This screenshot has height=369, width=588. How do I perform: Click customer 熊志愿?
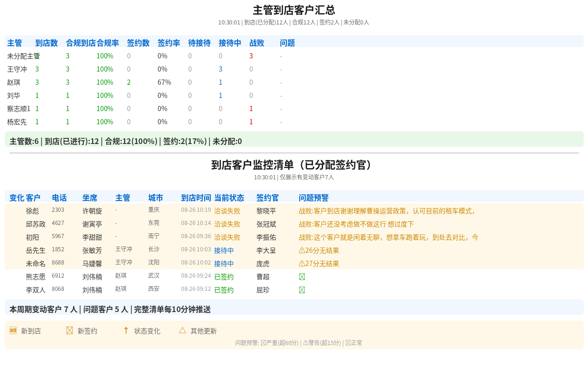click(x=36, y=277)
